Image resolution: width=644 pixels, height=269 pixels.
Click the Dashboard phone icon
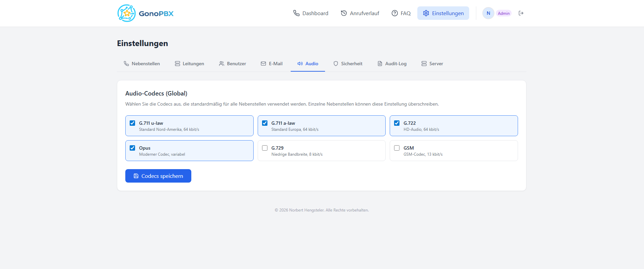pyautogui.click(x=296, y=13)
